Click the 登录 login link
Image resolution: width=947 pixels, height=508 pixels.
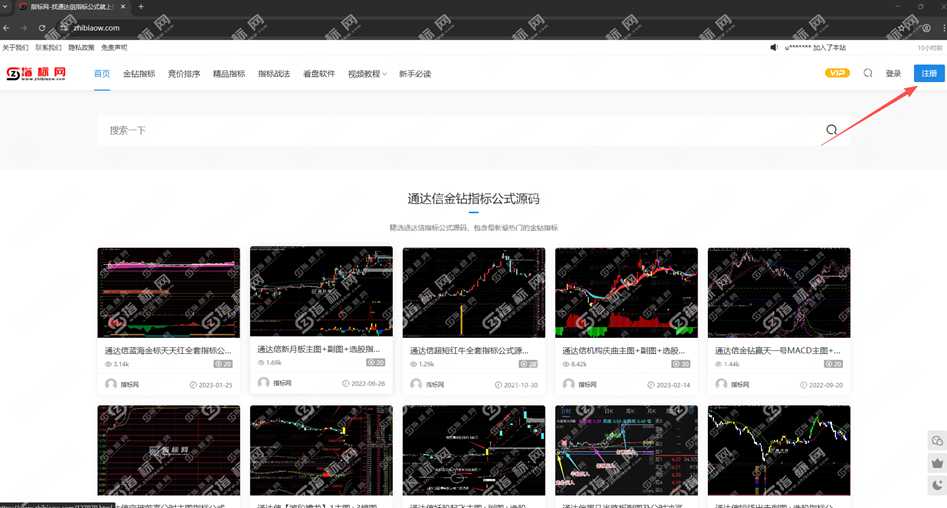(x=893, y=73)
